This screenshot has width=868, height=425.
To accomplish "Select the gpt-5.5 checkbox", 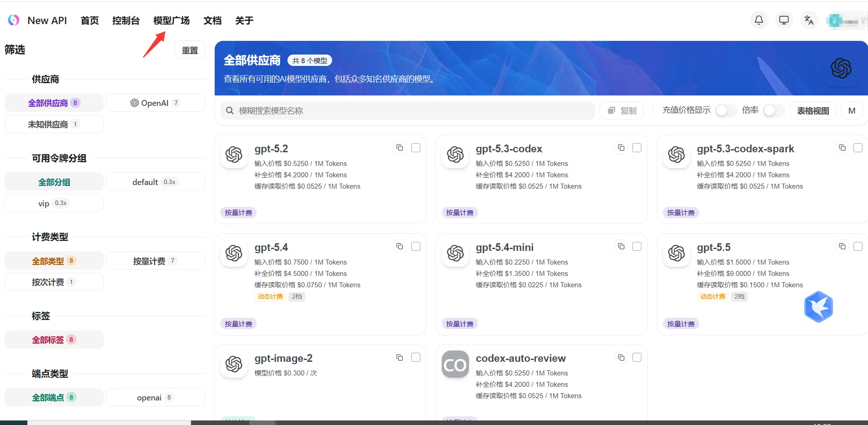I will 858,246.
